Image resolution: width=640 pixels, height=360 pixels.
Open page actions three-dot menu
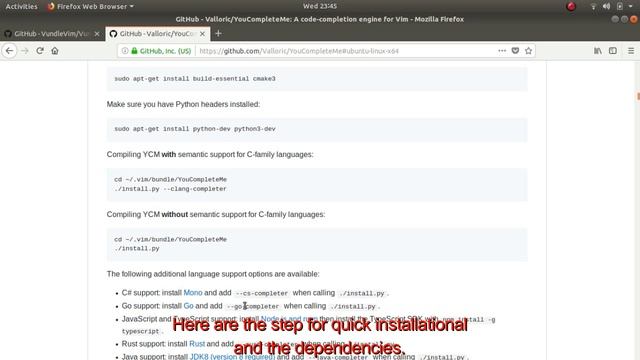tap(502, 51)
